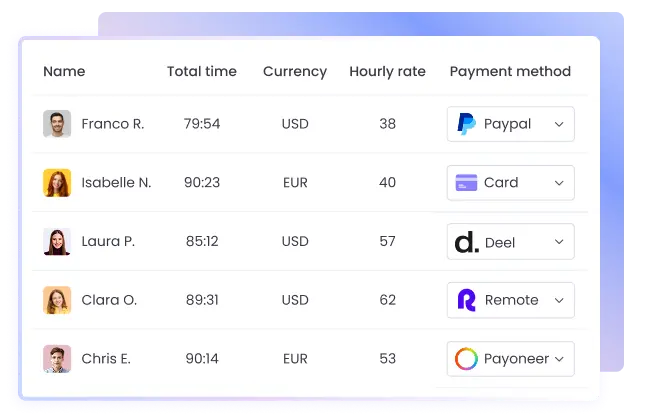The height and width of the screenshot is (420, 648).
Task: Click Franco R.'s avatar photo
Action: click(57, 124)
